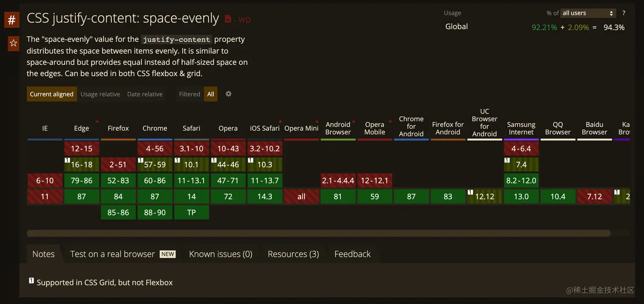The width and height of the screenshot is (644, 304).
Task: Select the Samsung Internet 7.4 cell
Action: coord(521,164)
